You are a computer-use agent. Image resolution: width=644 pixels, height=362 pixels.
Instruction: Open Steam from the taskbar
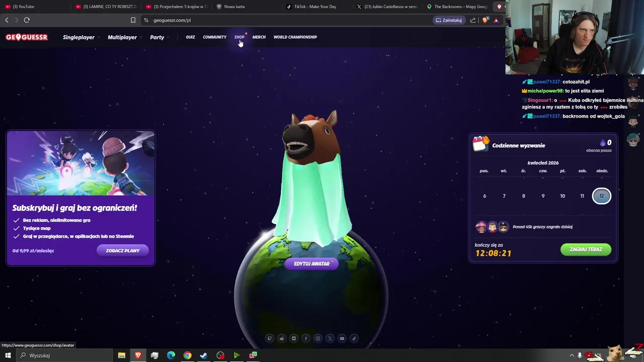click(204, 355)
